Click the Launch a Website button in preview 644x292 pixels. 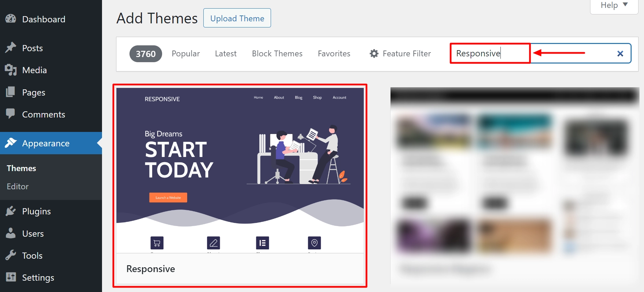click(168, 198)
